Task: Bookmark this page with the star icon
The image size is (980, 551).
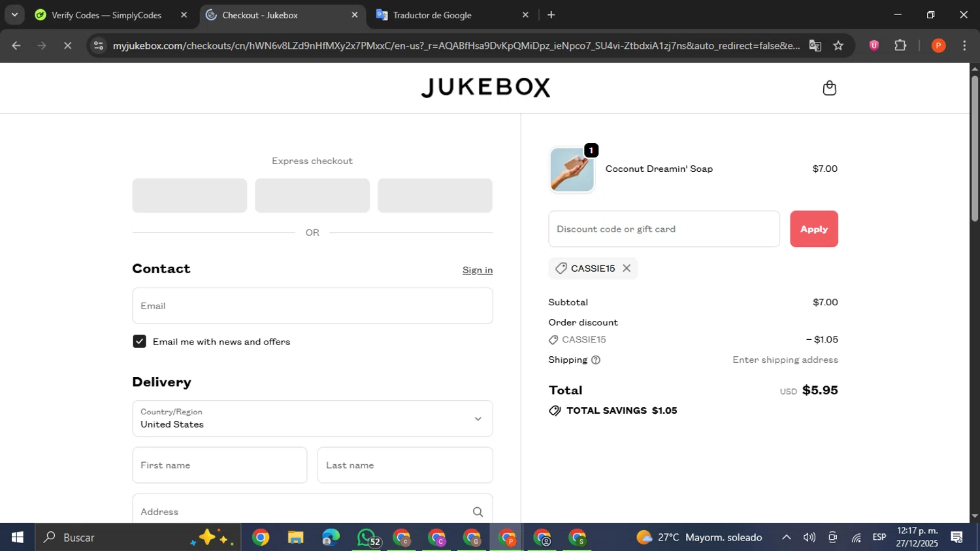Action: click(x=838, y=46)
